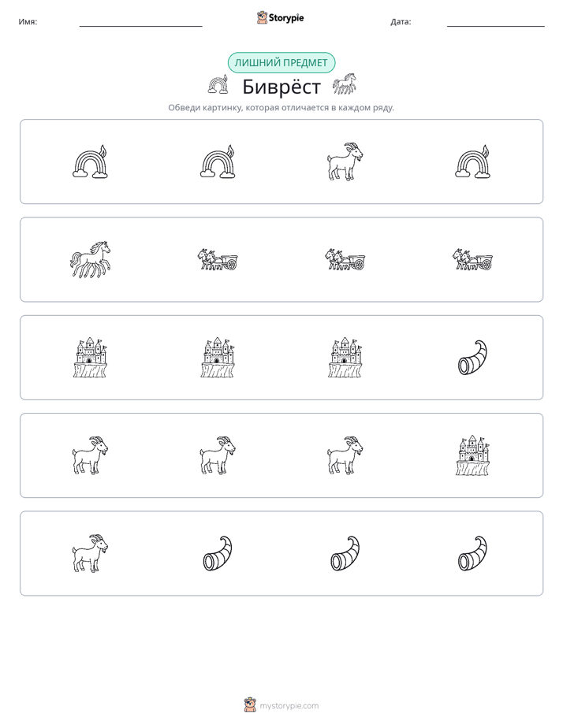Image resolution: width=563 pixels, height=728 pixels.
Task: Click the bear mascot icon in the footer
Action: [250, 705]
